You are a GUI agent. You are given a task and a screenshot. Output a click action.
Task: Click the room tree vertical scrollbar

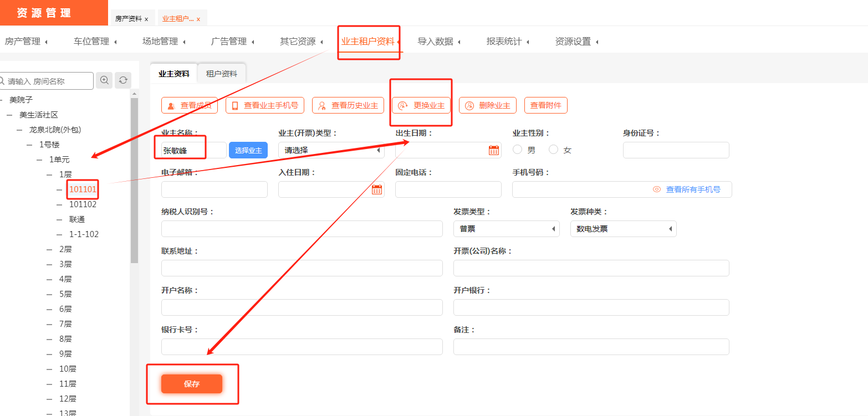click(134, 177)
